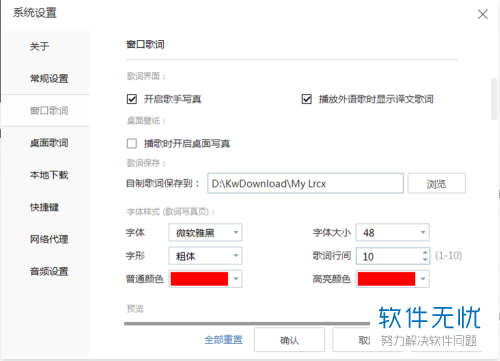Toggle 播放外语歌时显示译文歌词 checkbox

(307, 99)
